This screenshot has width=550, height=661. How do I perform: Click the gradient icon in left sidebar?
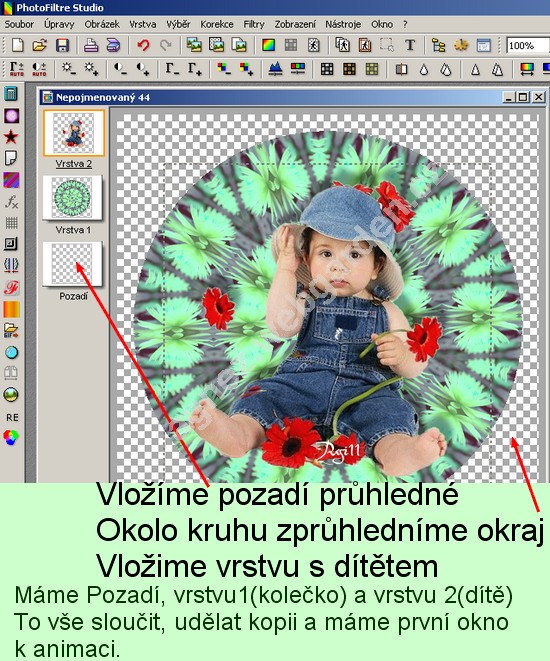coord(11,309)
